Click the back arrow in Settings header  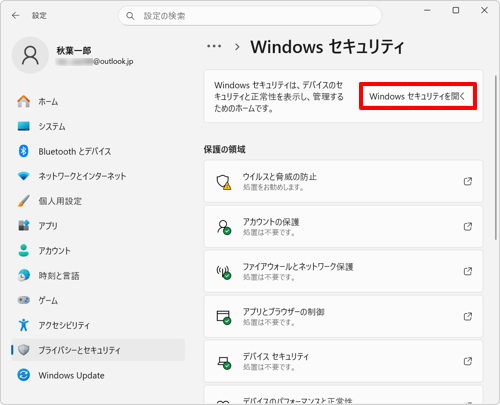pos(16,16)
